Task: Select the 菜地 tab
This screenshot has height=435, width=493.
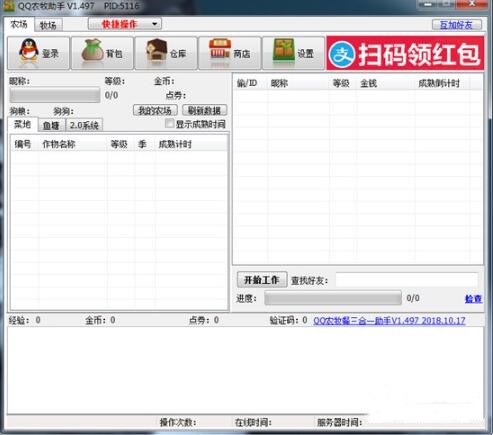Action: [x=22, y=124]
